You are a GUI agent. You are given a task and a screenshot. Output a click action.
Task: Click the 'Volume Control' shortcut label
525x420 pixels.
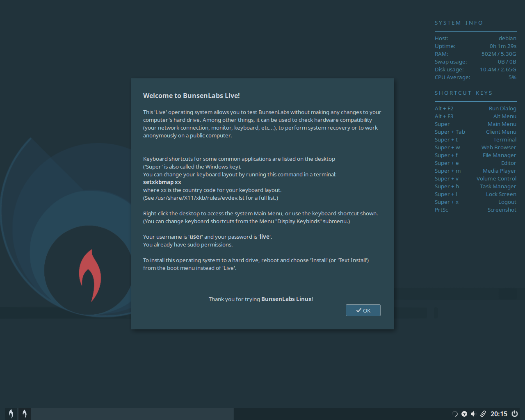496,179
